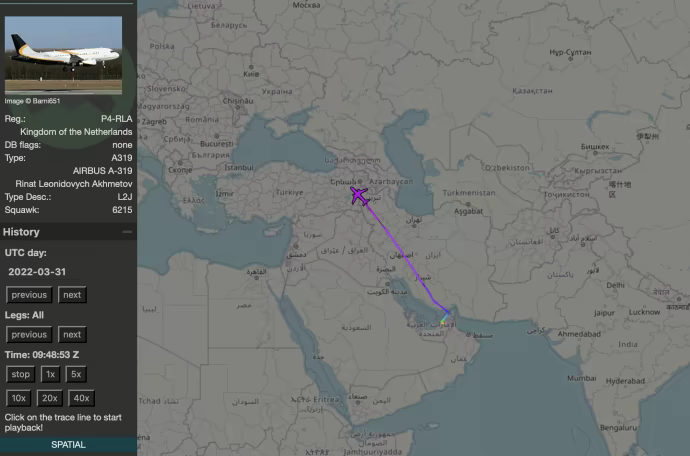Click the orange trace endpoint near the Gulf

447,318
